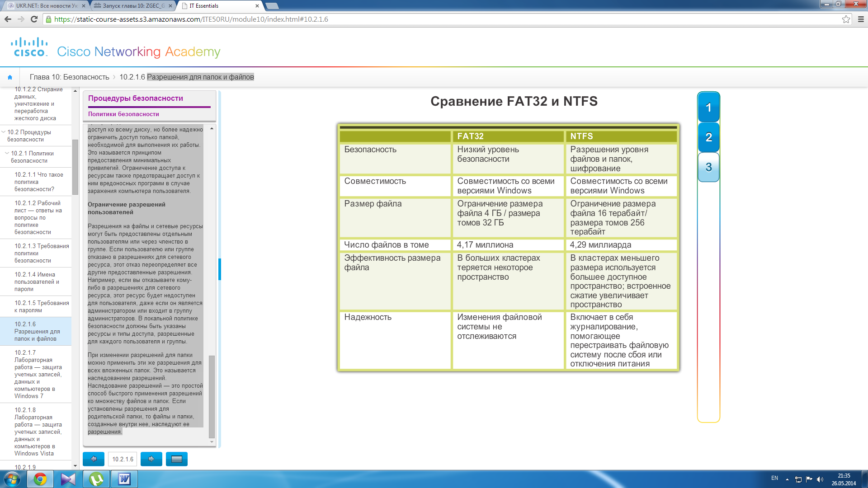Collapse the 10.2.1 Политики безопасности section
868x488 pixels.
7,153
